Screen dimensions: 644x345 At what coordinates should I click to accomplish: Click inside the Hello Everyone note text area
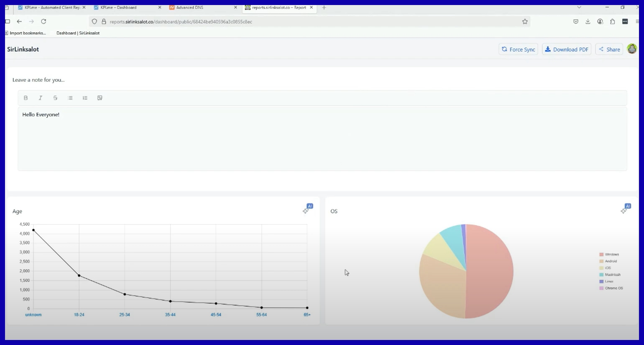(x=322, y=138)
